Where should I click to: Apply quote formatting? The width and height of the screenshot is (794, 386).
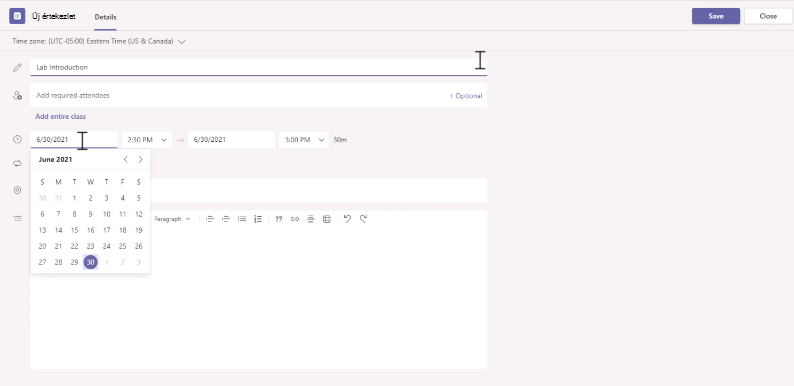click(x=279, y=219)
